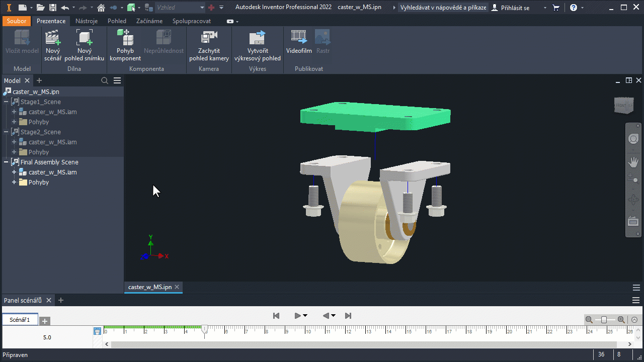Viewport: 644px width, 362px height.
Task: Switch to the Prezentace ribbon tab
Action: point(51,21)
